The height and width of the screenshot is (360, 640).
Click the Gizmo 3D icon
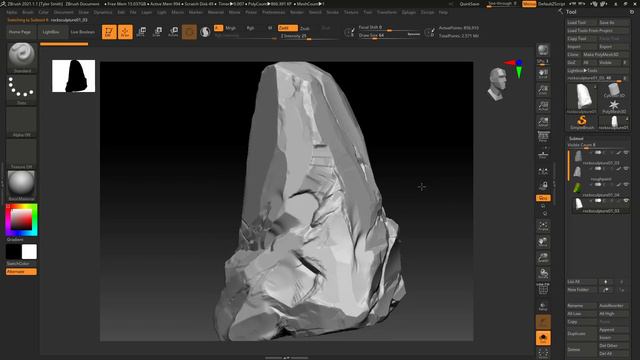click(189, 32)
